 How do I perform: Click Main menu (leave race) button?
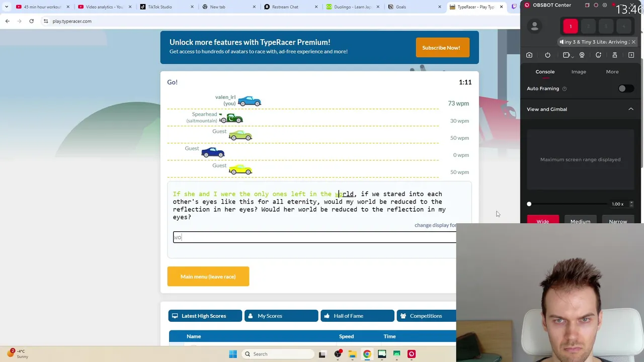208,277
